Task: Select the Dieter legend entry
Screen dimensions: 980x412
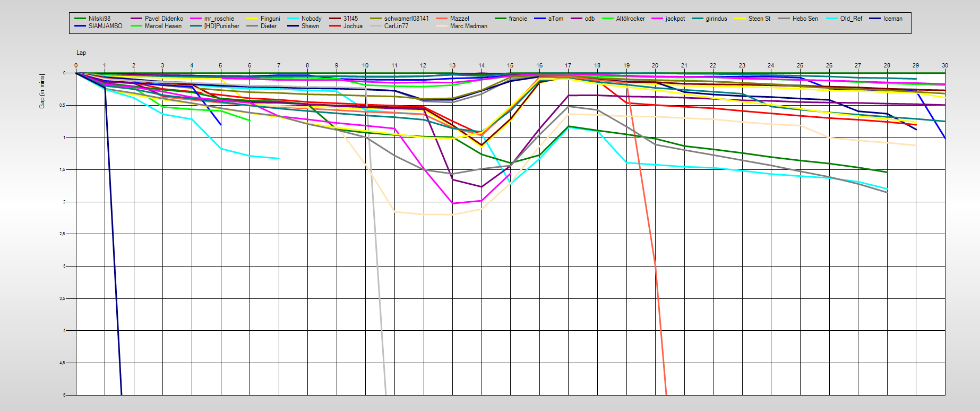Action: tap(268, 26)
